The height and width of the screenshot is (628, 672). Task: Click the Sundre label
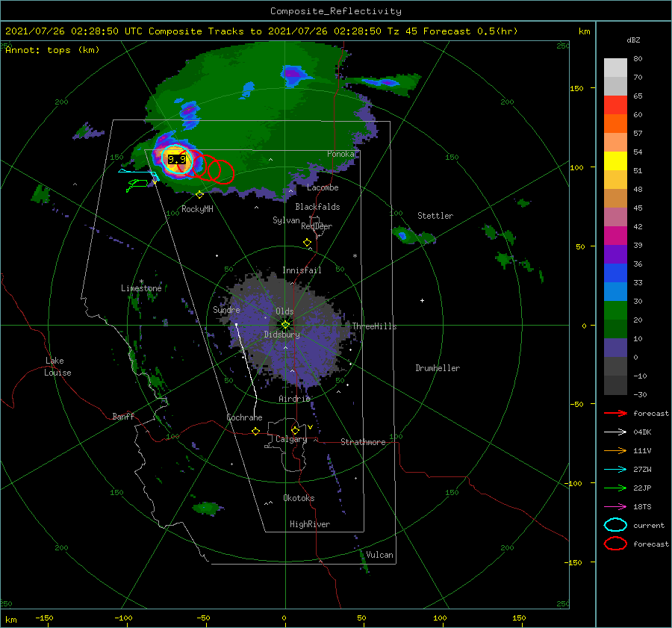point(226,310)
